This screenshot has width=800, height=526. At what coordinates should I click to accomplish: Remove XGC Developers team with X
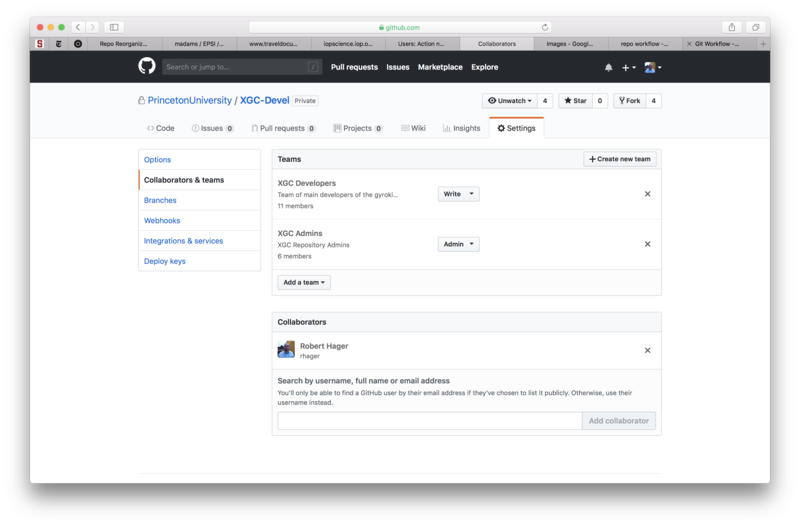647,194
